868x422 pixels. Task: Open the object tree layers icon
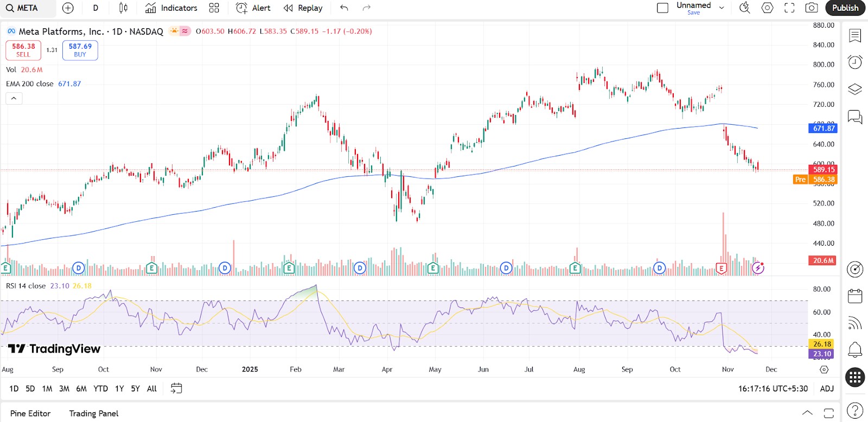point(855,89)
